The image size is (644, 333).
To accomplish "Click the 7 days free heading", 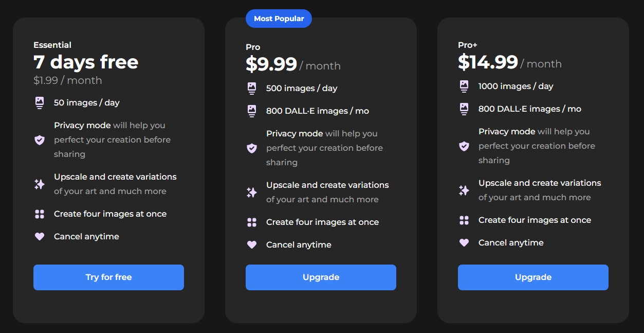I will 86,62.
